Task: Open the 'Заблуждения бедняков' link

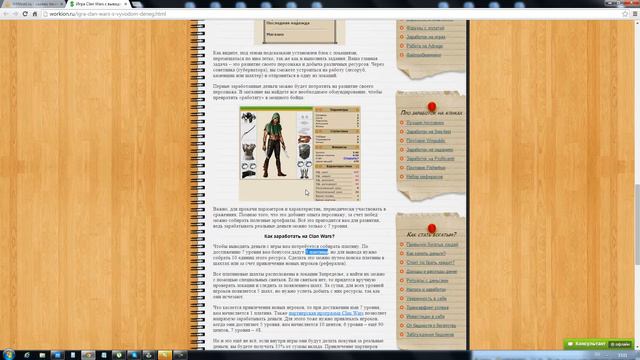Action: tap(430, 335)
